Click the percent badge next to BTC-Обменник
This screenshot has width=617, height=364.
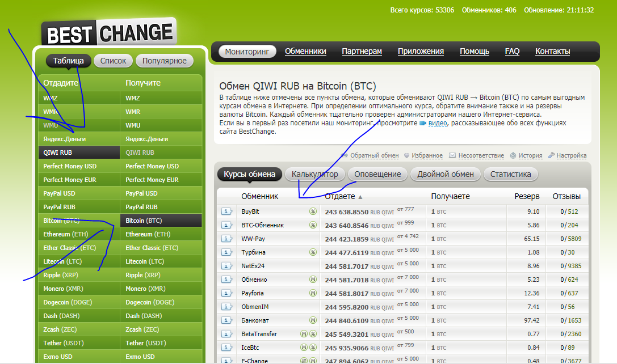[x=313, y=225]
